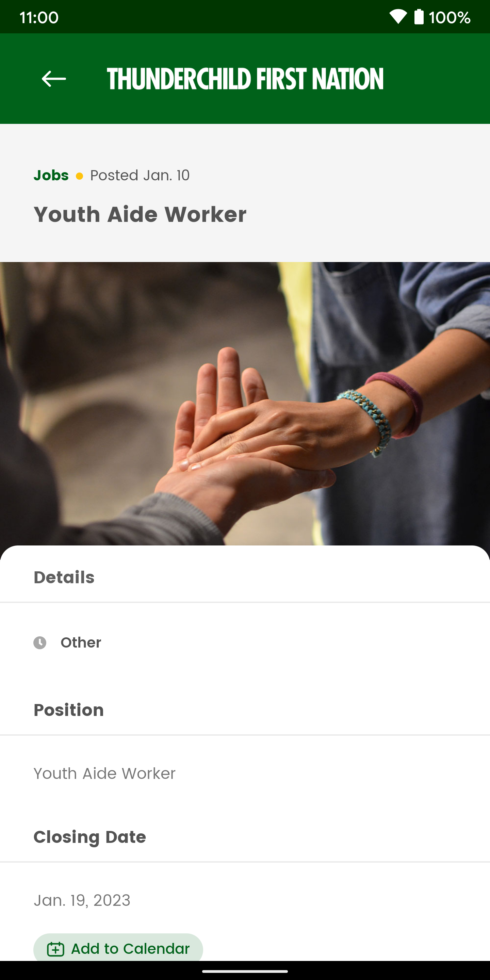This screenshot has width=490, height=980.
Task: Tap the home gesture bar
Action: [245, 971]
